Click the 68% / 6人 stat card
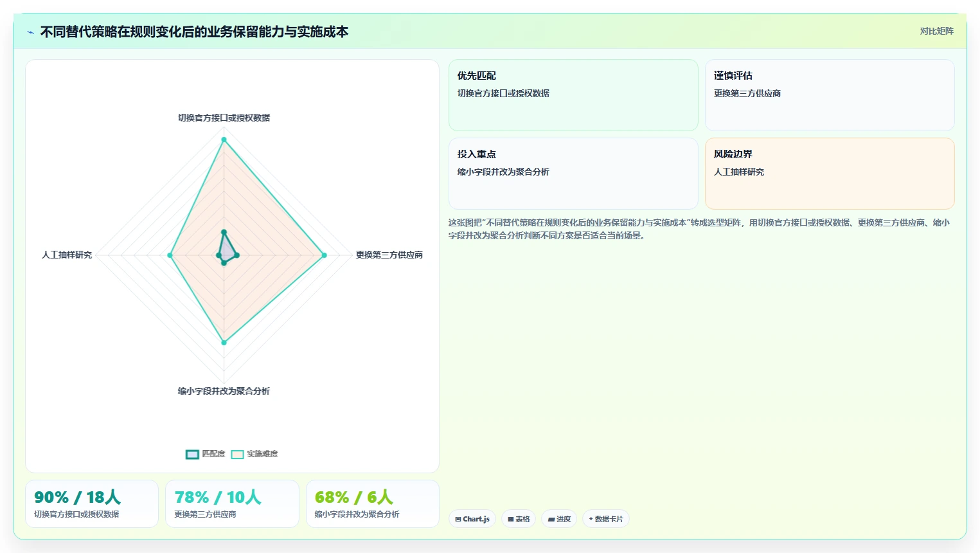The height and width of the screenshot is (553, 980). pyautogui.click(x=373, y=503)
